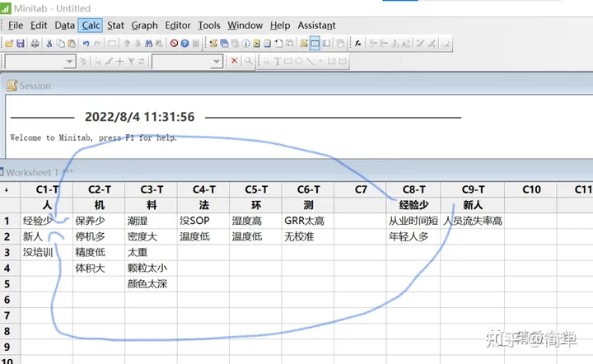Select the row 5 header
The image size is (593, 364).
pos(7,284)
